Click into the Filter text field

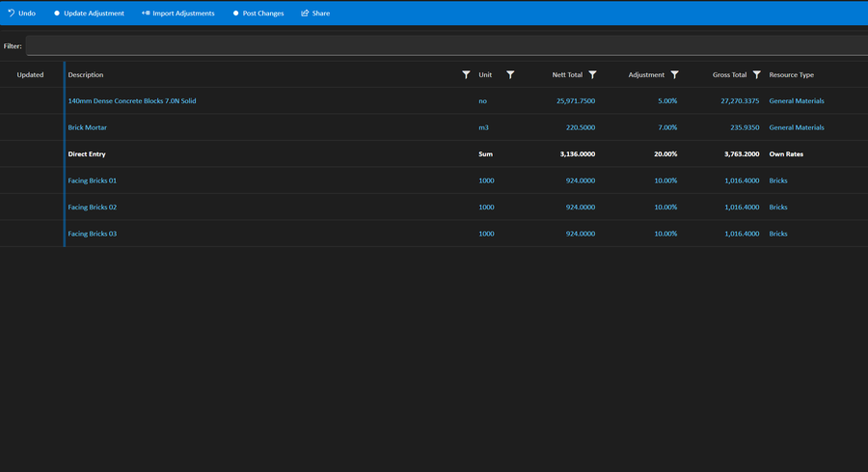point(447,46)
